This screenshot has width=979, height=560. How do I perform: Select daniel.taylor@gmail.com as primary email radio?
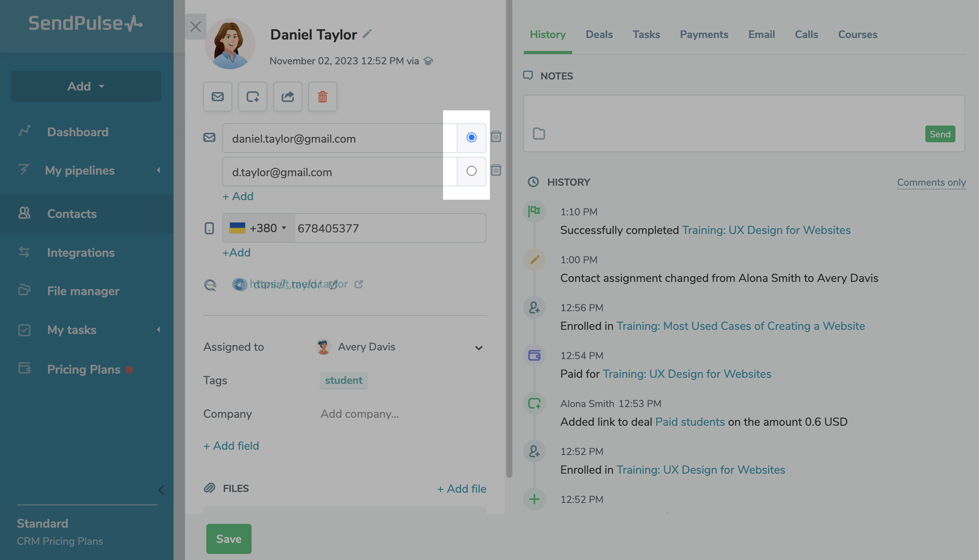click(471, 137)
